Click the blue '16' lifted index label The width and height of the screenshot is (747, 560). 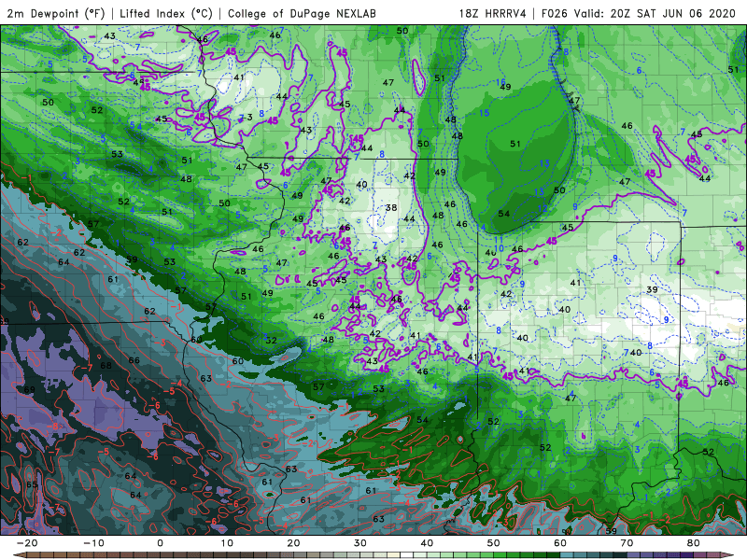click(500, 82)
